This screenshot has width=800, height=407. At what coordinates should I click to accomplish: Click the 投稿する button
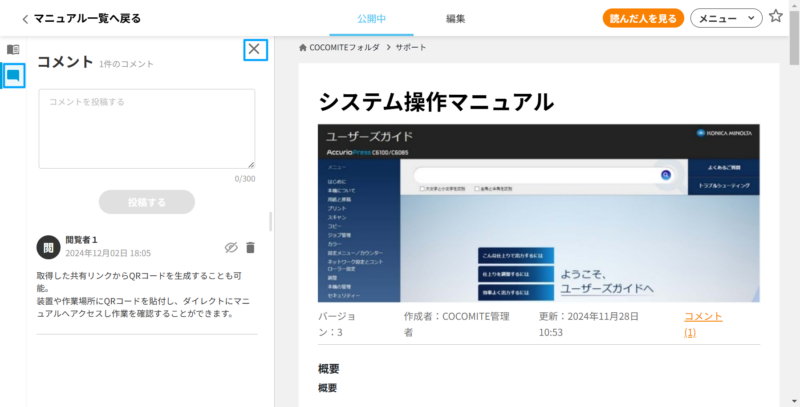[147, 202]
